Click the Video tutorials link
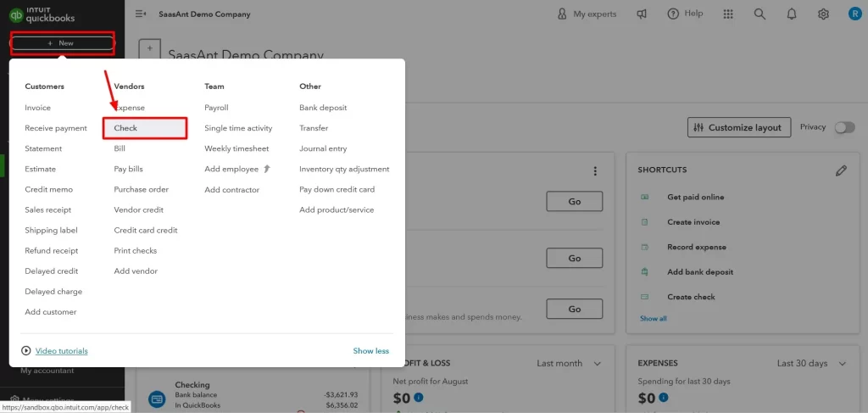868x413 pixels. click(61, 351)
